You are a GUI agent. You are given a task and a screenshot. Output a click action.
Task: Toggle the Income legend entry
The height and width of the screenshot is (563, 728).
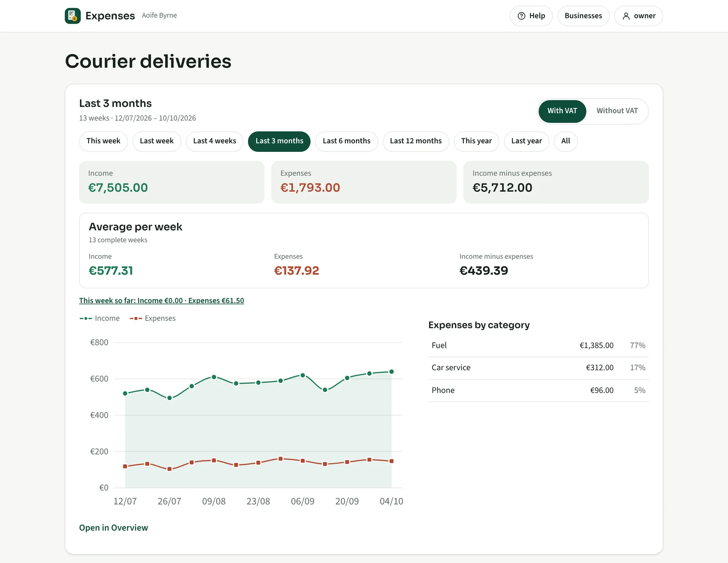pos(100,318)
